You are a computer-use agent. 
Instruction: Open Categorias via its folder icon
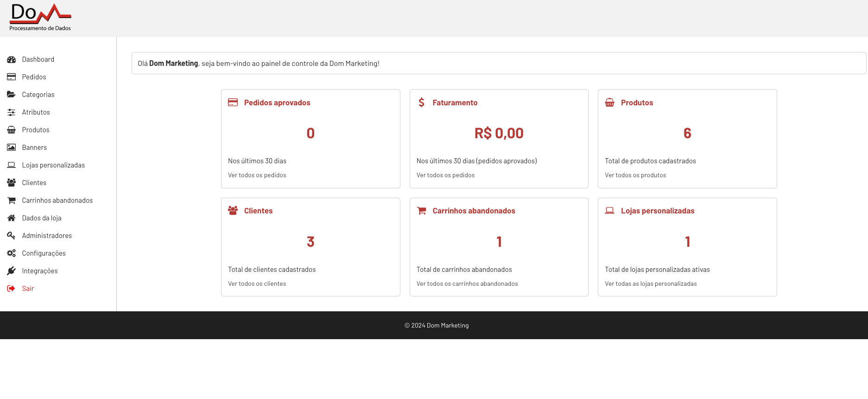tap(12, 95)
